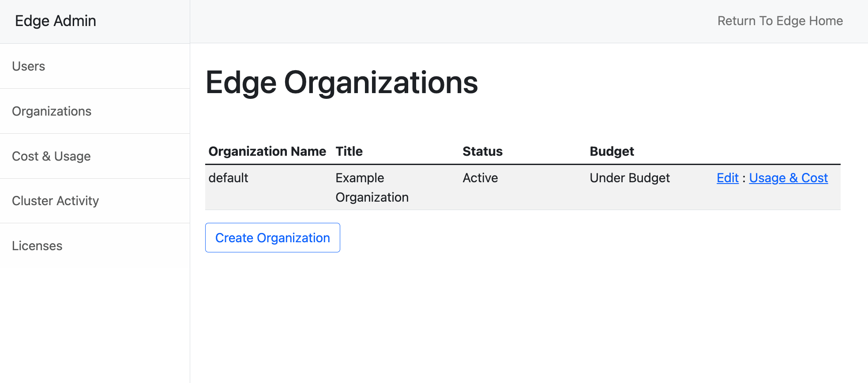Navigate to the Licenses section
868x383 pixels.
point(95,246)
